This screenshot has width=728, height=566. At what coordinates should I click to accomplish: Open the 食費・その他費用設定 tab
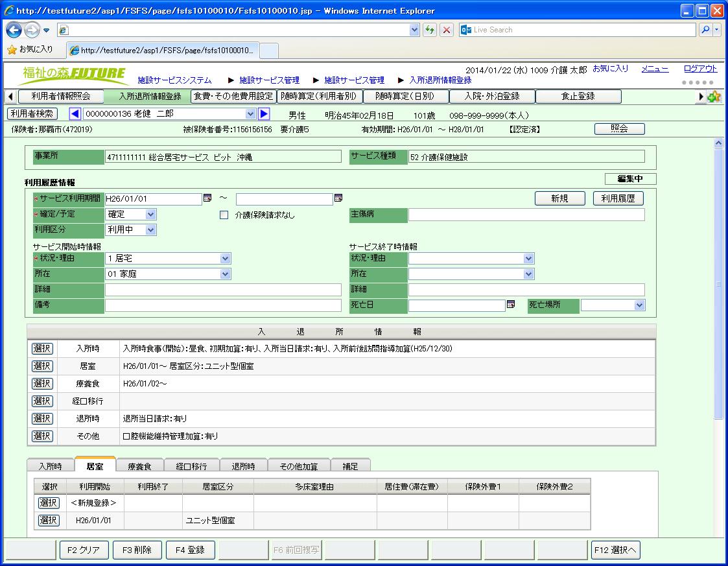click(233, 97)
